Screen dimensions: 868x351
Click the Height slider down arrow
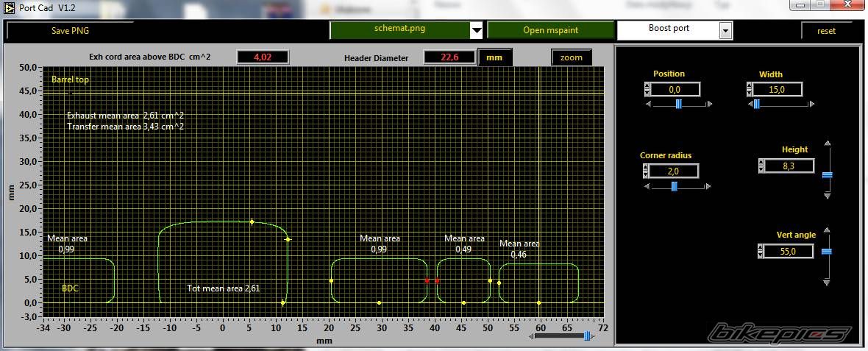point(827,196)
